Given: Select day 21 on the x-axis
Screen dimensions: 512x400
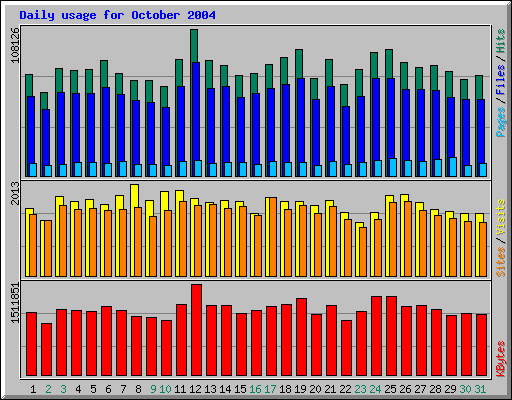Looking at the screenshot, I should pos(330,389).
